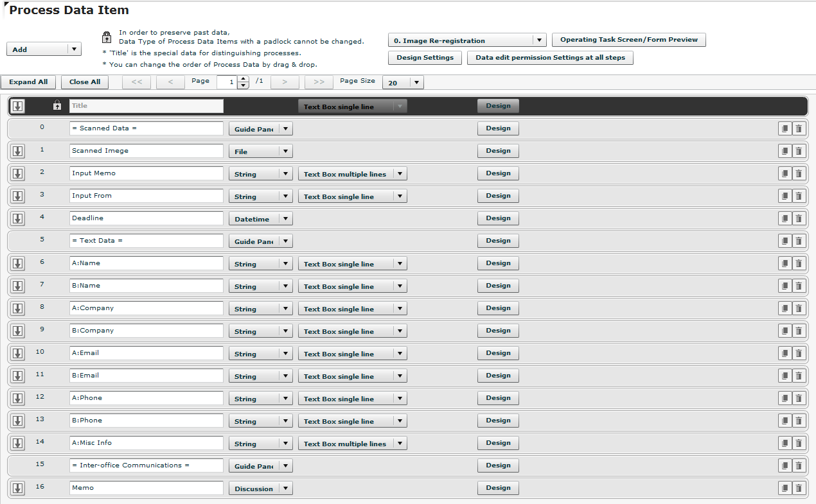The width and height of the screenshot is (816, 504).
Task: Delete the Input Memo data item
Action: coord(799,173)
